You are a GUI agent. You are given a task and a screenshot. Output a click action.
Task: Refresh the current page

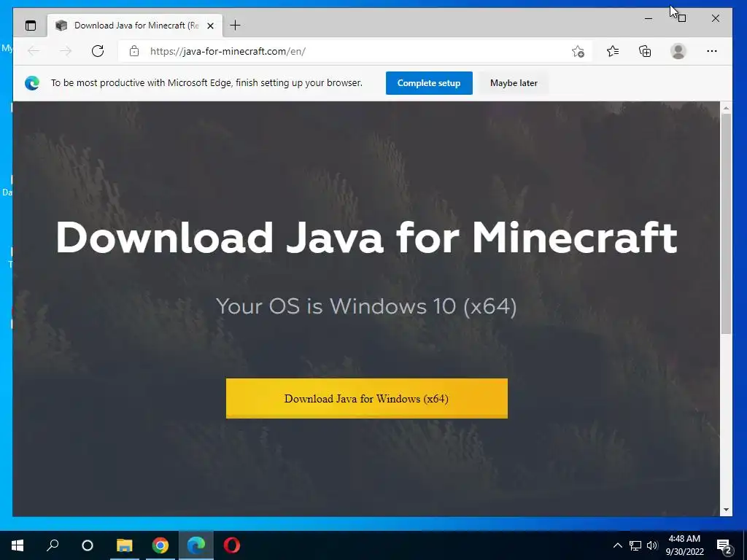pyautogui.click(x=98, y=51)
